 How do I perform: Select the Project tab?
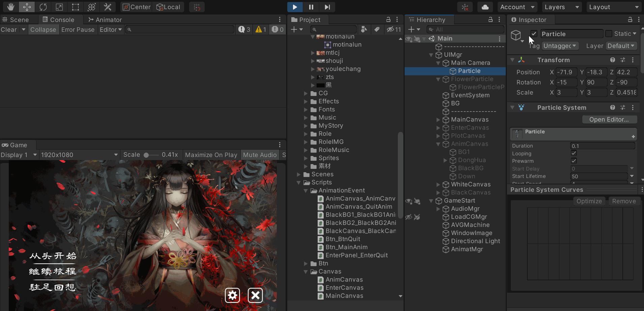coord(306,20)
